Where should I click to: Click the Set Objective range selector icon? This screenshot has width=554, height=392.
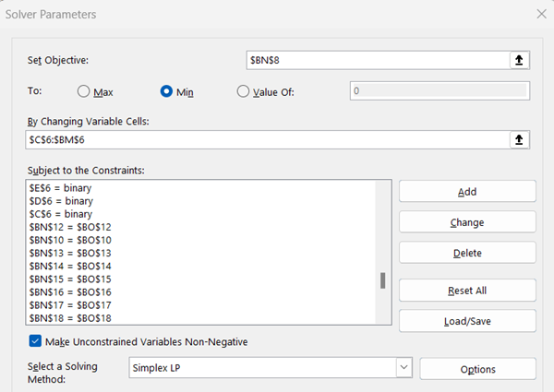[x=521, y=60]
